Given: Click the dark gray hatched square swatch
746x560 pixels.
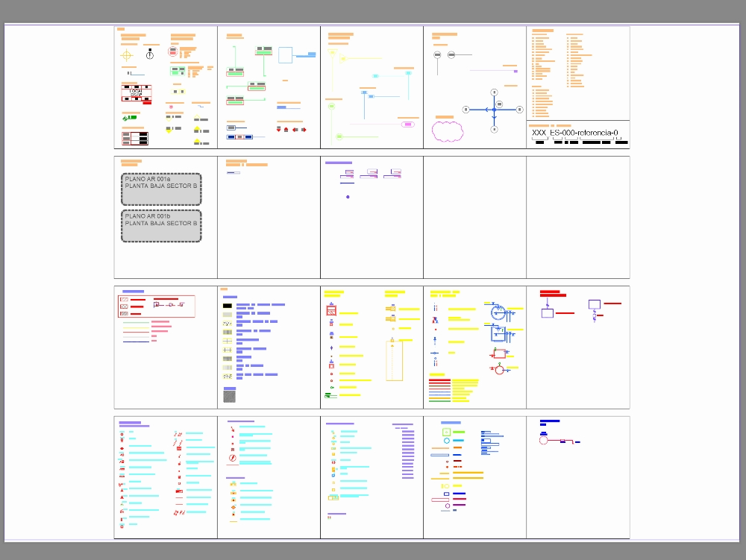Looking at the screenshot, I should (229, 397).
